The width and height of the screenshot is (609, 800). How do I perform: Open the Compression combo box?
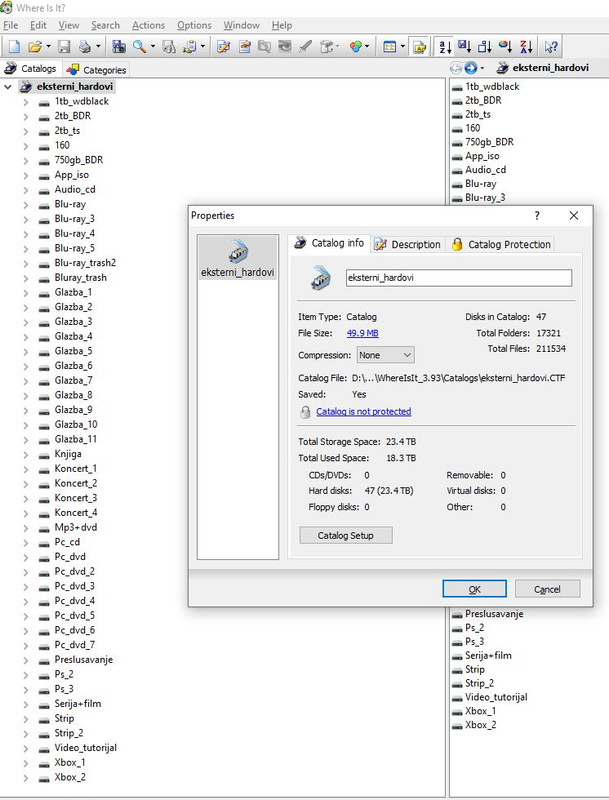tap(386, 355)
